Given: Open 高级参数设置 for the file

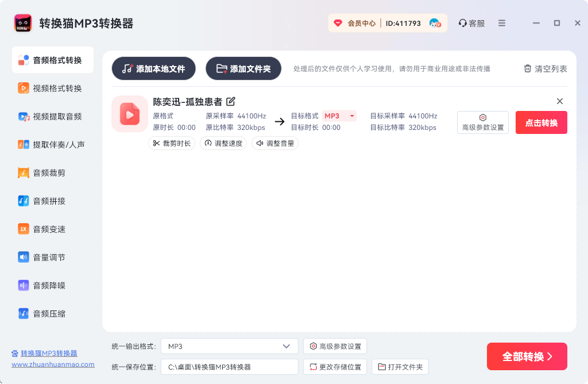Looking at the screenshot, I should tap(482, 122).
